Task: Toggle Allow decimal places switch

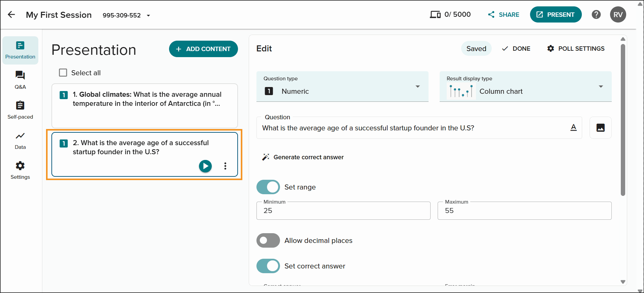Action: [x=268, y=241]
